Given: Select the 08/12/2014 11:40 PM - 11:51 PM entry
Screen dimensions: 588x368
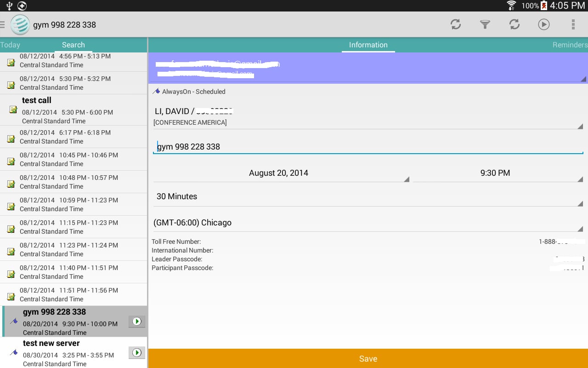Looking at the screenshot, I should [x=73, y=272].
